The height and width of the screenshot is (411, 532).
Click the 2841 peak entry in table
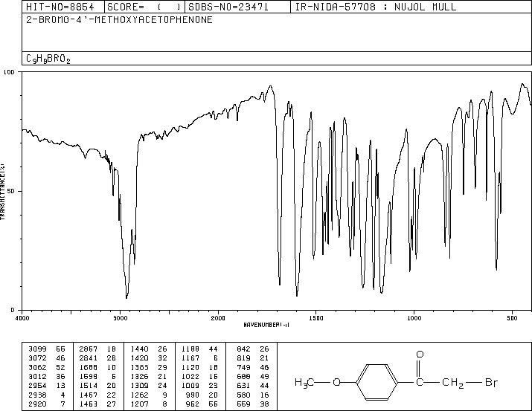pos(97,357)
